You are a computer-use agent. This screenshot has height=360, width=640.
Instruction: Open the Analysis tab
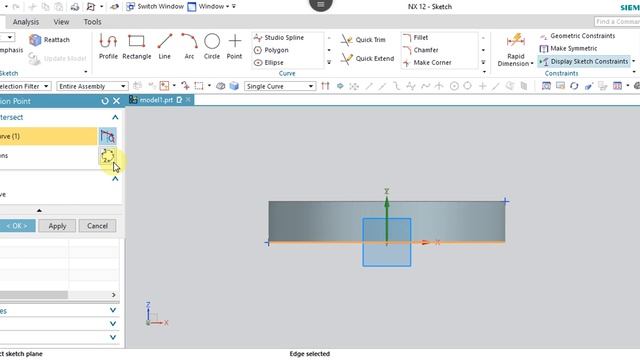click(26, 22)
